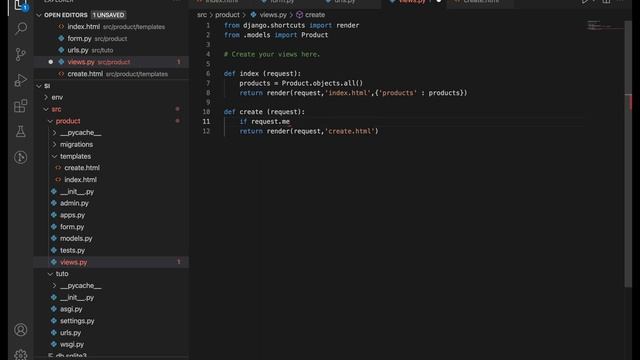640x360 pixels.
Task: Collapse the product folder
Action: [x=50, y=121]
